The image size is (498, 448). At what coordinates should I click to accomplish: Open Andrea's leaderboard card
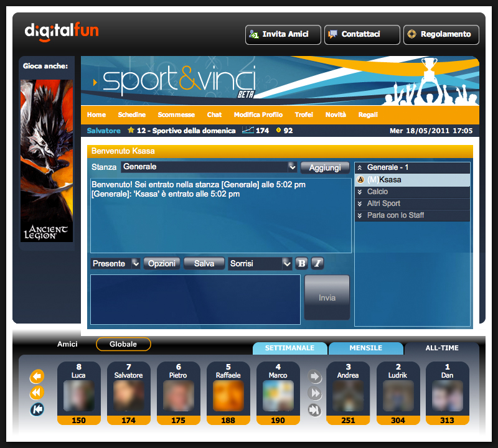click(348, 393)
